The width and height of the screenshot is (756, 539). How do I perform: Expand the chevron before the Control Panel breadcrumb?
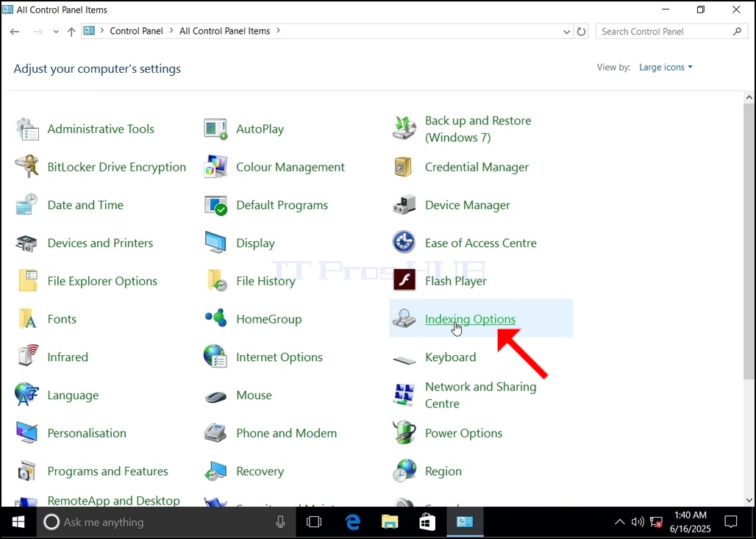[x=101, y=31]
